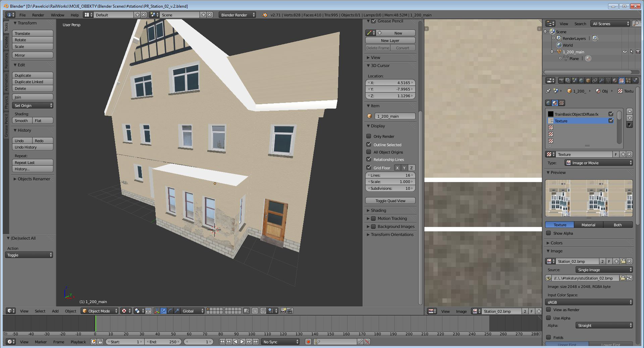Enable the Only Render checkbox
Image resolution: width=644 pixels, height=348 pixels.
tap(369, 136)
